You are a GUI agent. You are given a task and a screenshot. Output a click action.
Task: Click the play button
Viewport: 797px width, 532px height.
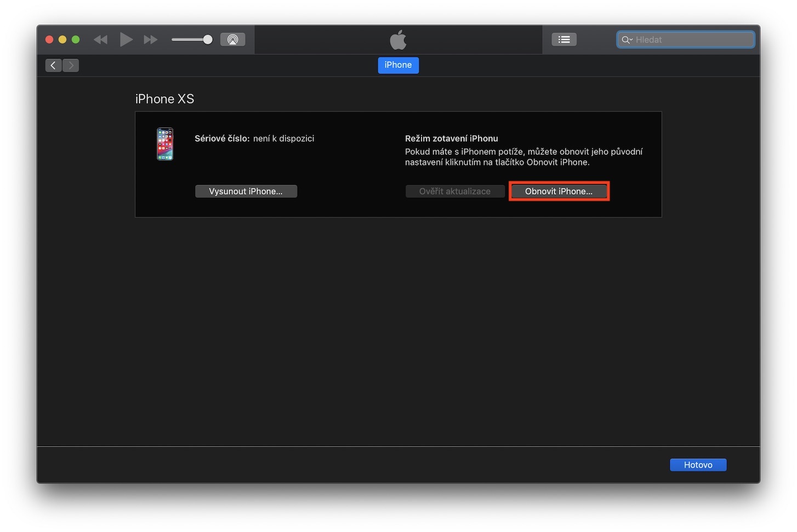tap(126, 39)
